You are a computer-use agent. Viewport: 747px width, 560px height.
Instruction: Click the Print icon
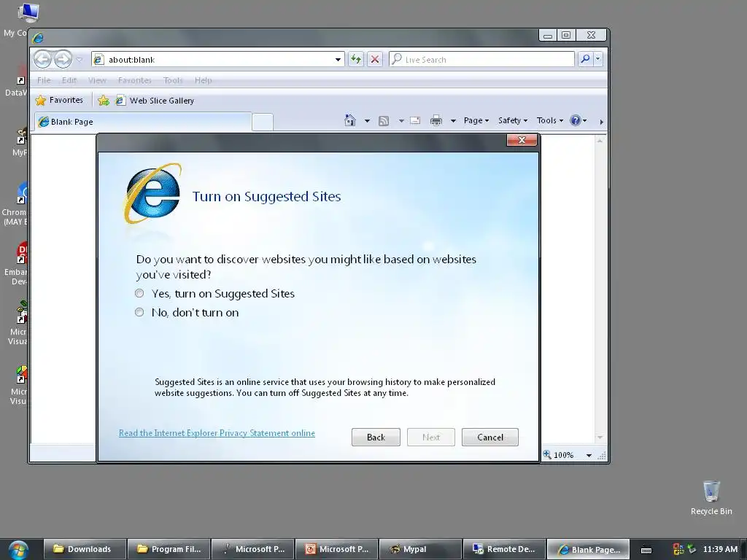click(x=436, y=120)
